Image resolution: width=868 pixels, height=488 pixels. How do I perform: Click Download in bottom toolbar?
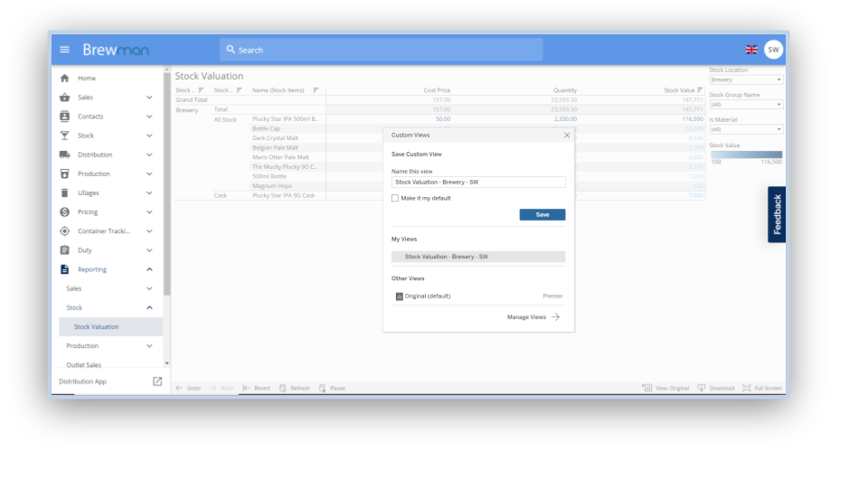pos(716,388)
